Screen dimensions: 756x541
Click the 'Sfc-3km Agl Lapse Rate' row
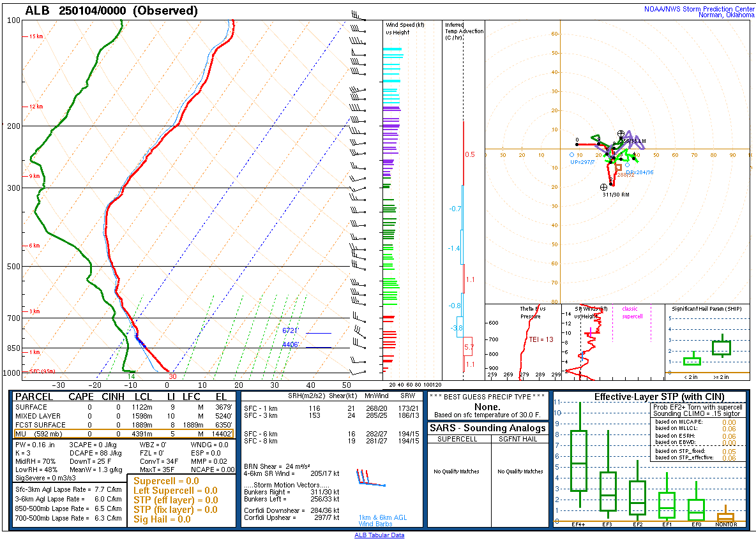pyautogui.click(x=68, y=489)
